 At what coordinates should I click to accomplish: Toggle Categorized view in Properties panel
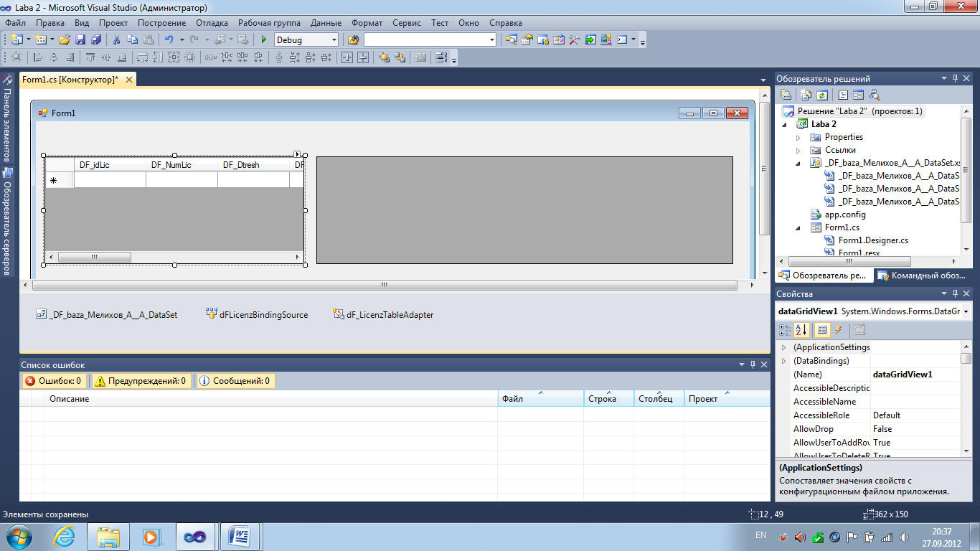(x=786, y=330)
